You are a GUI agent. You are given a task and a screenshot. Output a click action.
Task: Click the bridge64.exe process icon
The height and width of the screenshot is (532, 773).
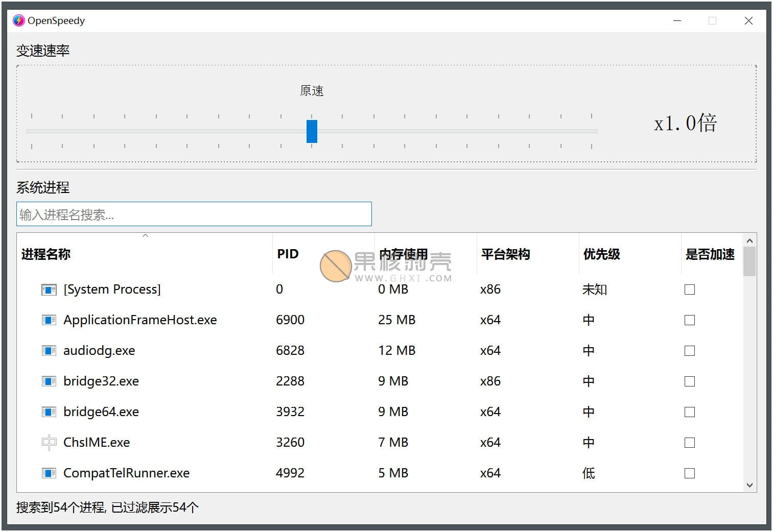click(x=49, y=412)
